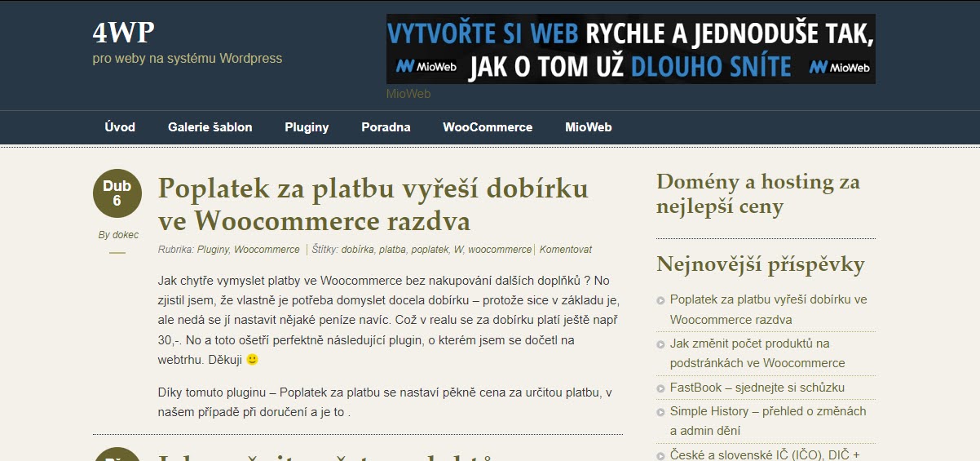The image size is (980, 461).
Task: Open the Poradna menu item
Action: [x=386, y=127]
